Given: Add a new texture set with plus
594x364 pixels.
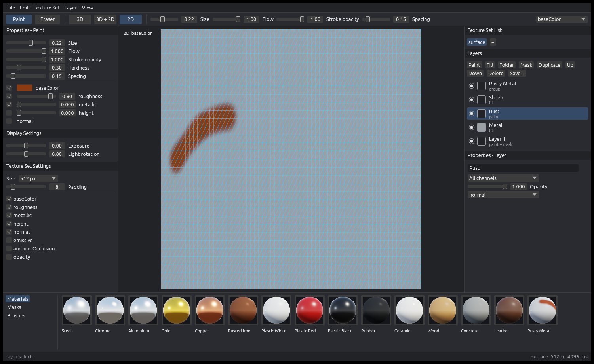Looking at the screenshot, I should [x=493, y=42].
